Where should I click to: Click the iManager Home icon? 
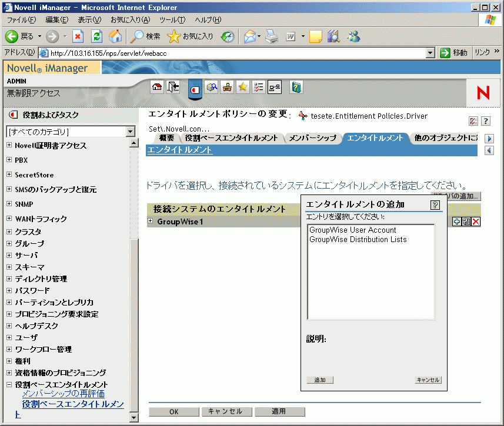click(x=157, y=88)
